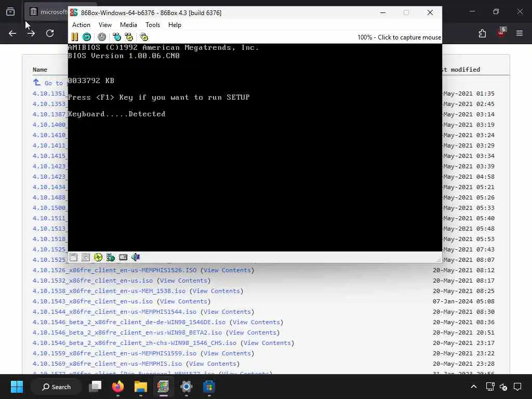The height and width of the screenshot is (399, 532).
Task: Select the date 07-Jan-2024 05:08
Action: pyautogui.click(x=463, y=301)
